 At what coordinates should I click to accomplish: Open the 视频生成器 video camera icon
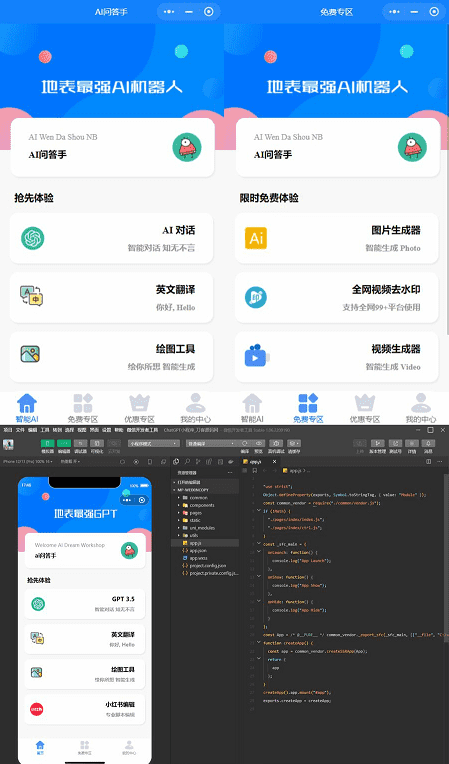tap(257, 356)
